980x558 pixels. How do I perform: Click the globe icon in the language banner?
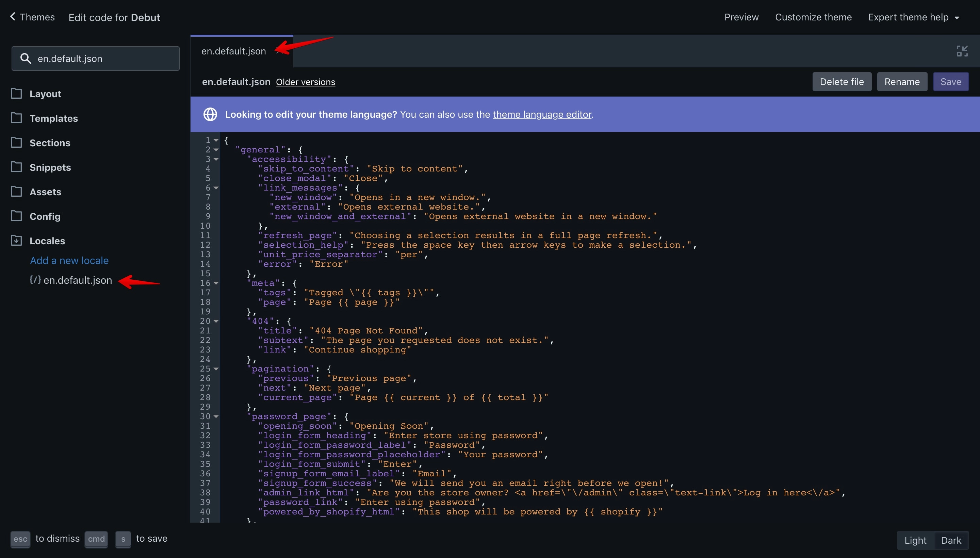pos(210,114)
